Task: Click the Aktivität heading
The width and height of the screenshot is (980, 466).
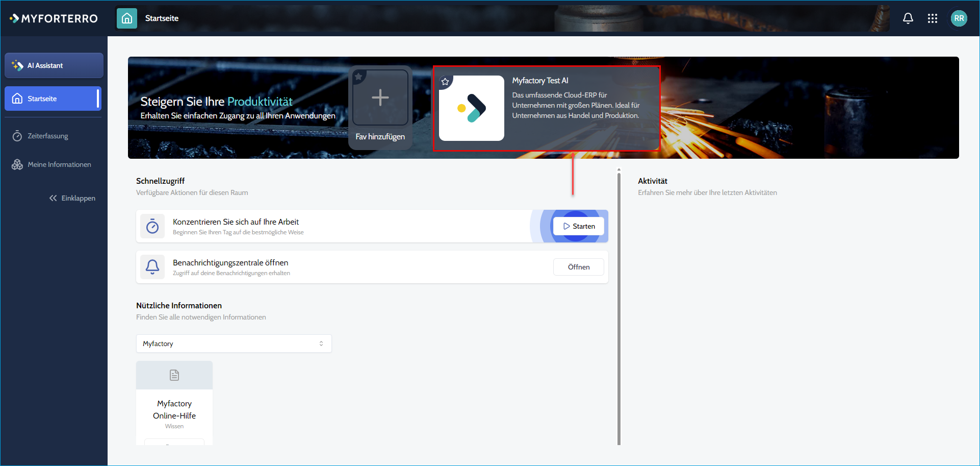Action: (653, 181)
